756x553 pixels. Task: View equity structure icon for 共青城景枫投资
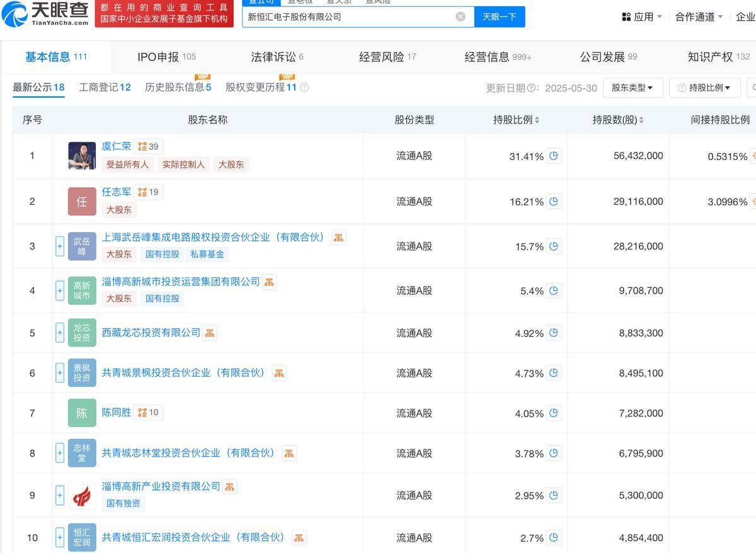[279, 373]
